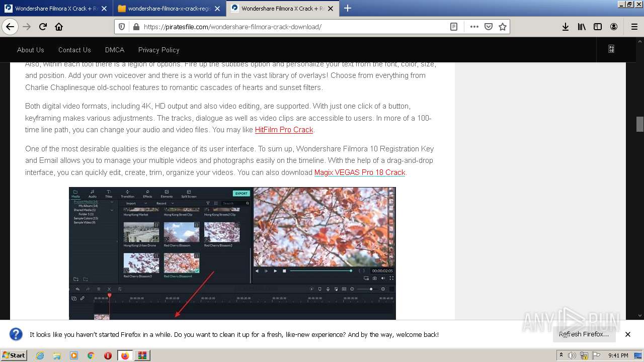Grab the vertical page scrollbar thumb
The width and height of the screenshot is (644, 362).
point(640,124)
